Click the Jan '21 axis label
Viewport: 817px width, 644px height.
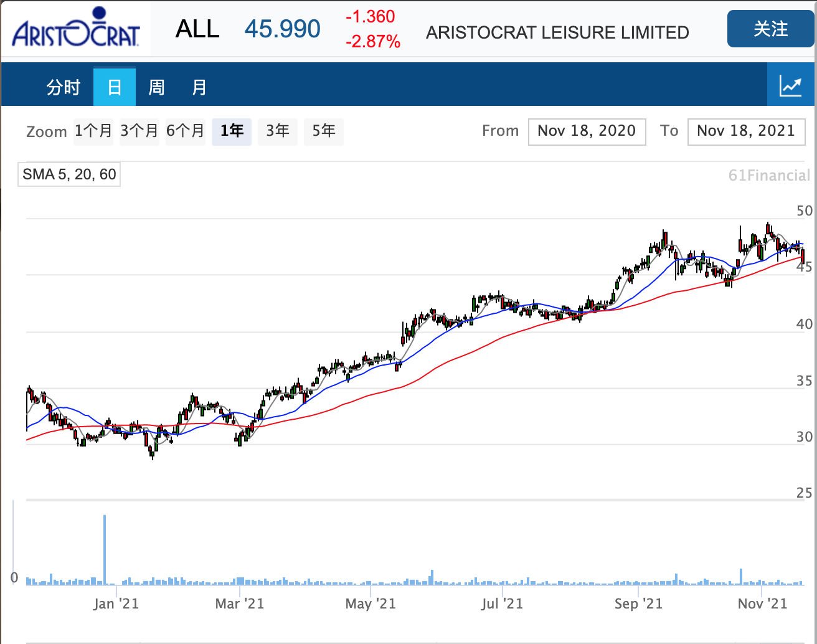point(116,604)
